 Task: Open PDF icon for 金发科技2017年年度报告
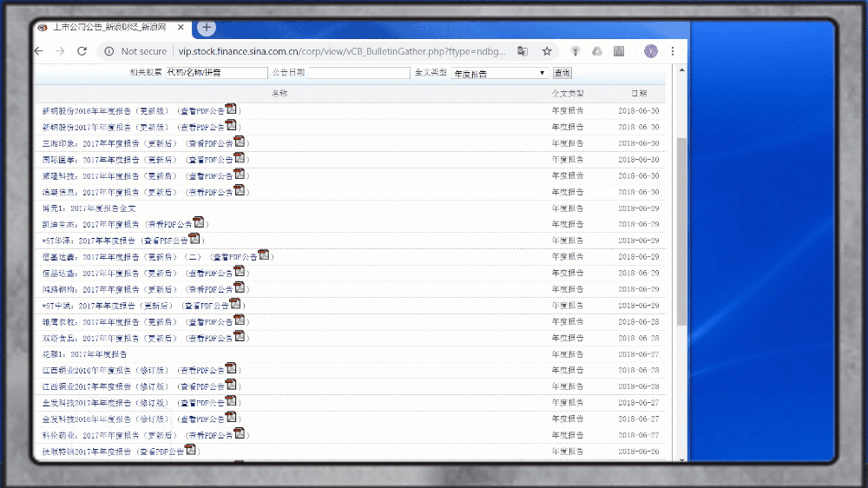pyautogui.click(x=231, y=400)
